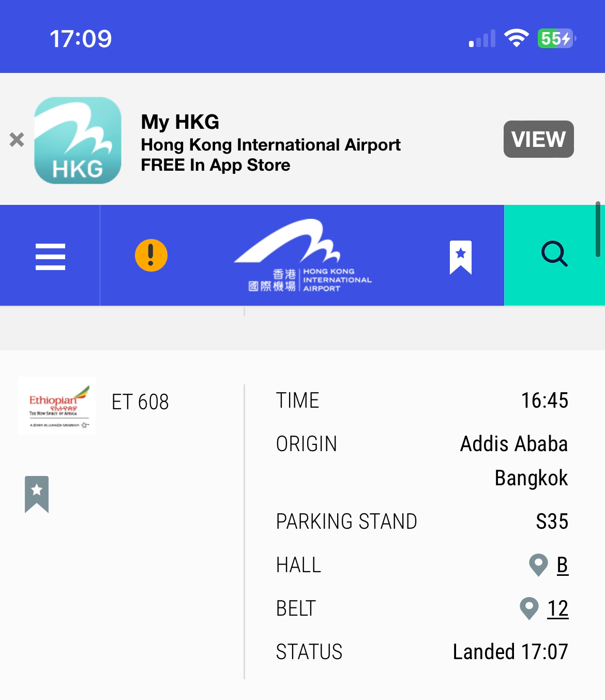Open the search magnifier button
Viewport: 605px width, 700px height.
554,255
